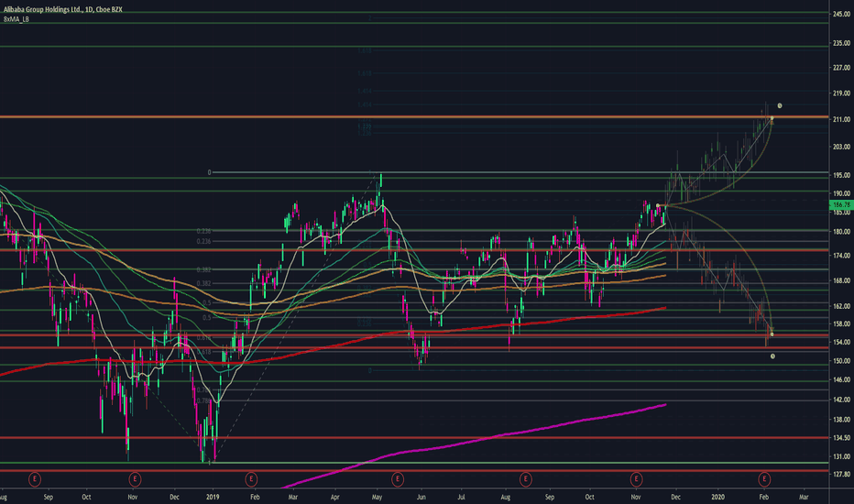This screenshot has width=854, height=504.
Task: Click the 227.00 price axis label
Action: point(841,68)
